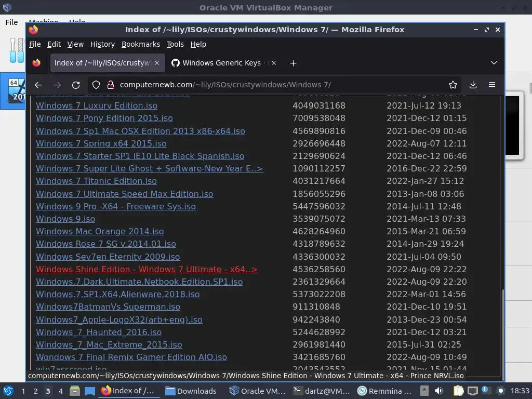The width and height of the screenshot is (532, 399).
Task: Open the Tools menu
Action: [175, 44]
